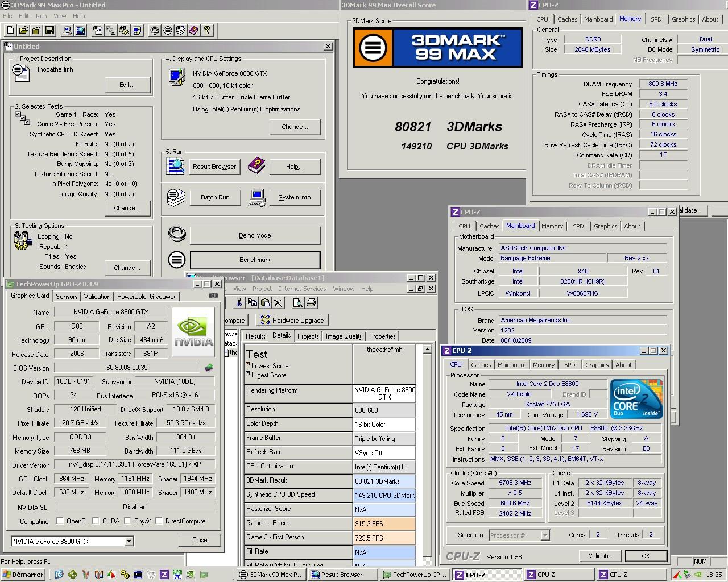Viewport: 728px width, 582px height.
Task: Click the clock showing 18:35 in tray
Action: tap(714, 575)
